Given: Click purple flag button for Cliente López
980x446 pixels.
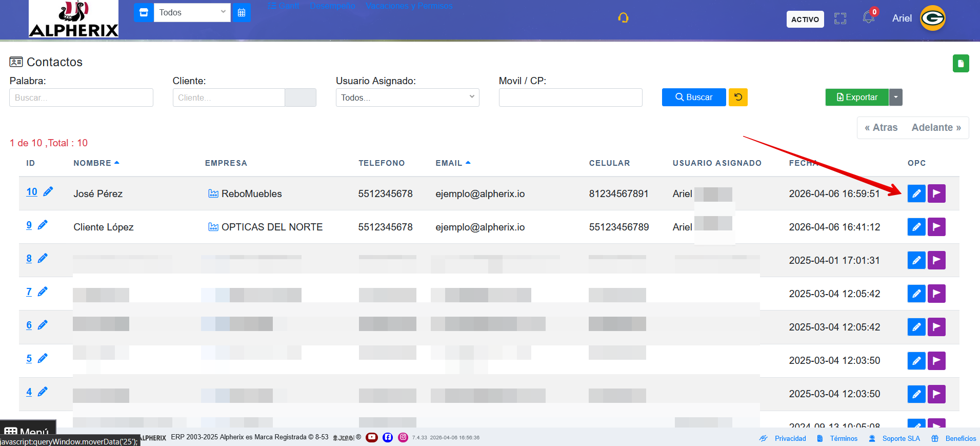Looking at the screenshot, I should point(936,227).
